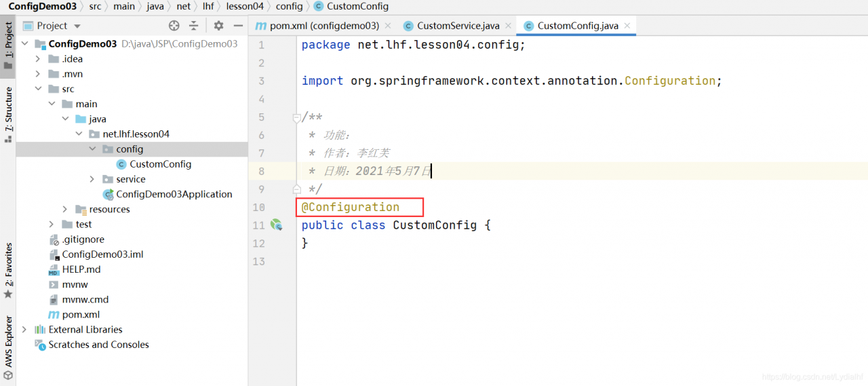
Task: Click the package declaration on line 1
Action: pos(414,45)
